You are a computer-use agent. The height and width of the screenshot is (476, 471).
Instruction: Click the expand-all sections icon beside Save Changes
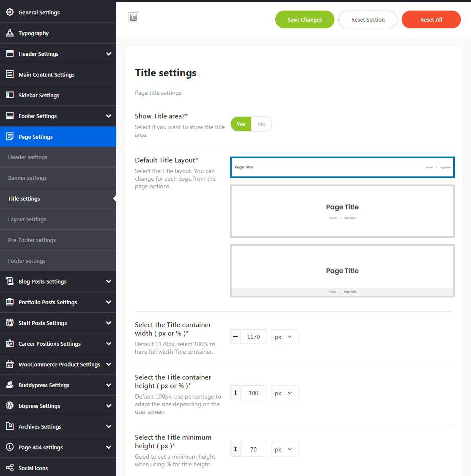pyautogui.click(x=134, y=17)
